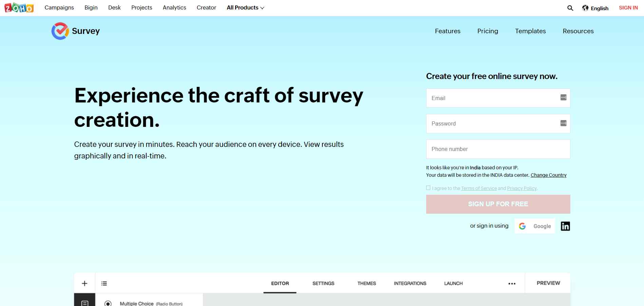Click the Zoho Survey logo icon
Image resolution: width=644 pixels, height=306 pixels.
pyautogui.click(x=60, y=31)
